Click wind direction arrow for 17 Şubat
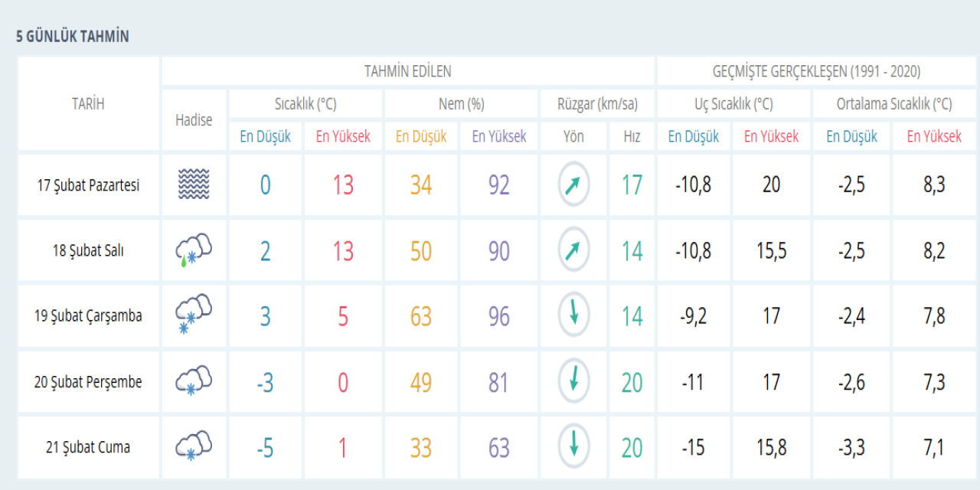The image size is (980, 490). point(573,185)
